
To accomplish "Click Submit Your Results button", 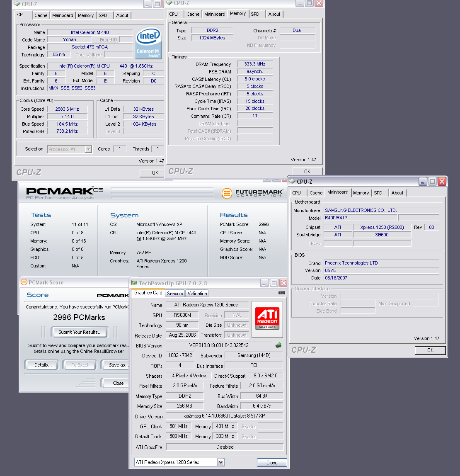I will point(80,332).
